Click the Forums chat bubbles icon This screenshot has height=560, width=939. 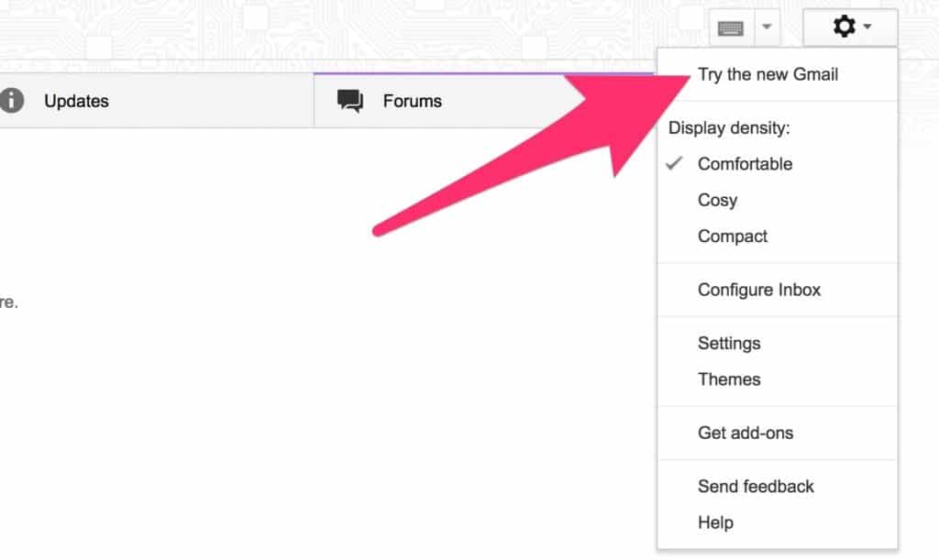coord(350,101)
